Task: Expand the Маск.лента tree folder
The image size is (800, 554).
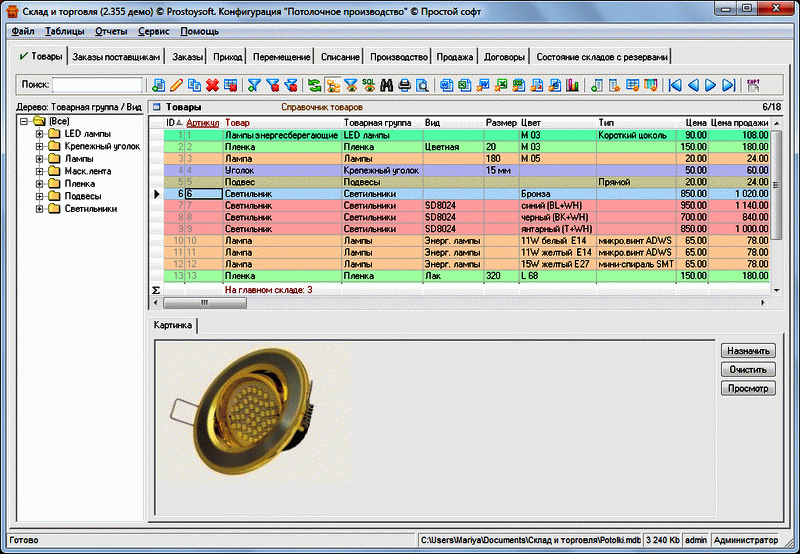Action: 39,171
